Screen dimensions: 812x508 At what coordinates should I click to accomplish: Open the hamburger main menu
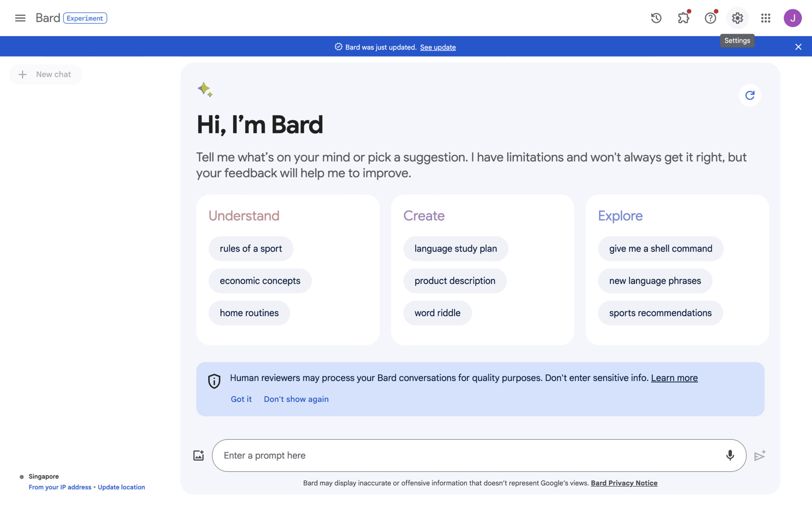click(20, 18)
